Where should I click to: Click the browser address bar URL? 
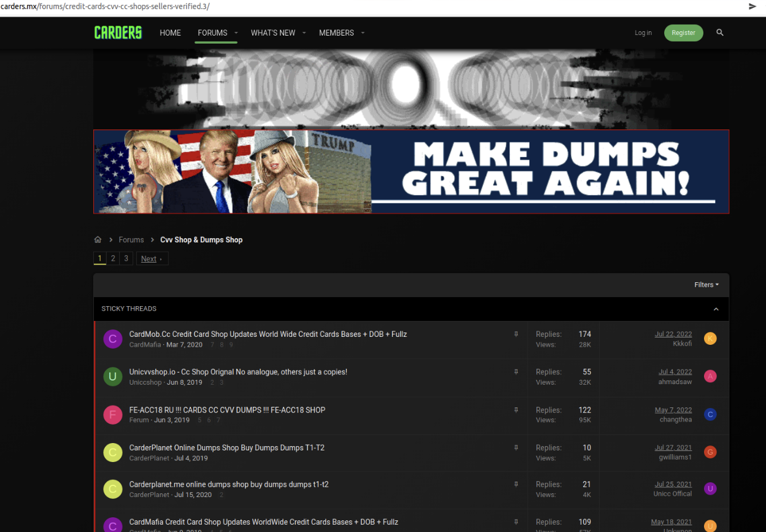(105, 6)
